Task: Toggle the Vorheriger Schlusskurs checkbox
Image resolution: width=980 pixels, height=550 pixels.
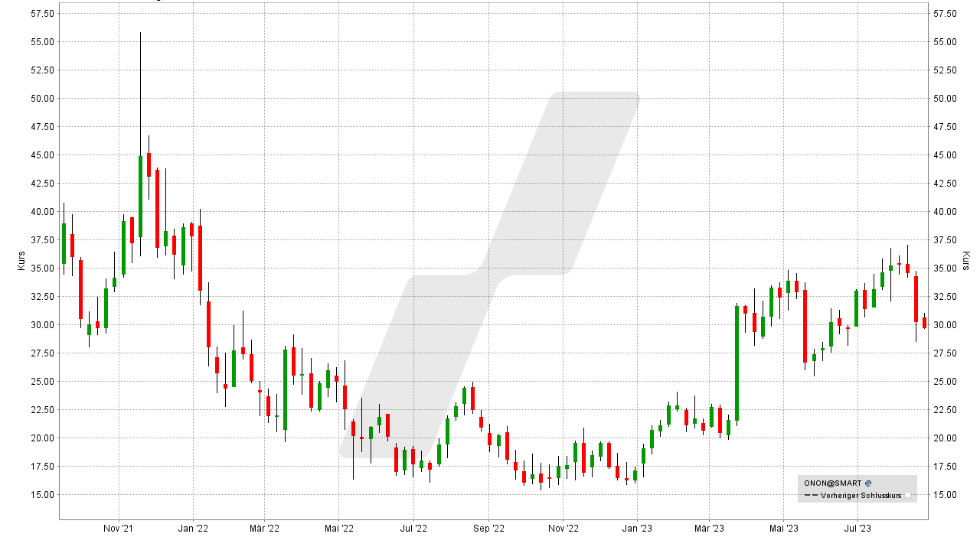Action: [x=908, y=496]
